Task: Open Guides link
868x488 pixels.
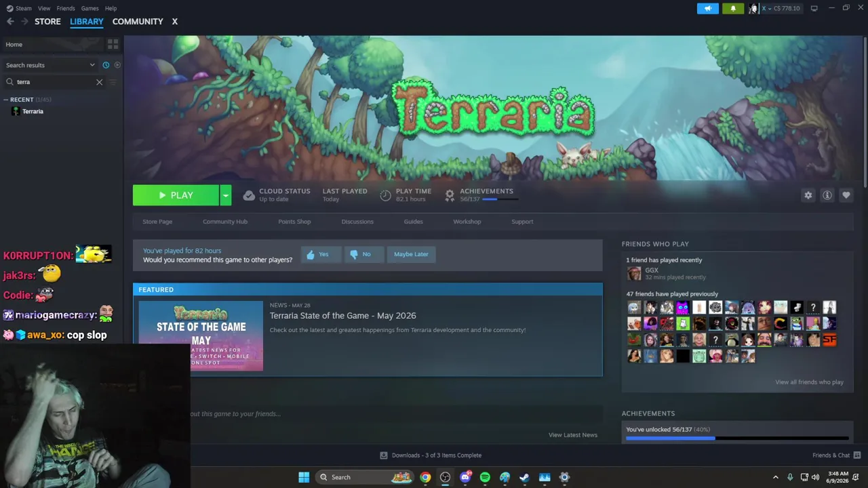Action: pyautogui.click(x=413, y=222)
